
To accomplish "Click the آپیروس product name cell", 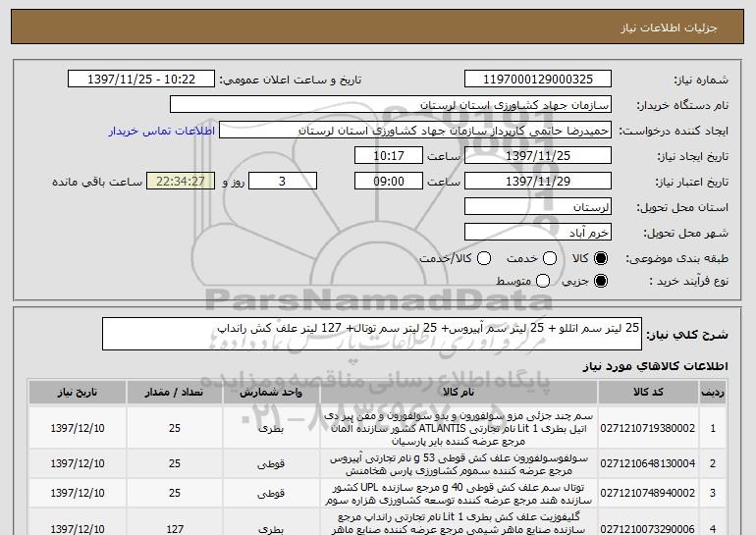I will coord(459,463).
